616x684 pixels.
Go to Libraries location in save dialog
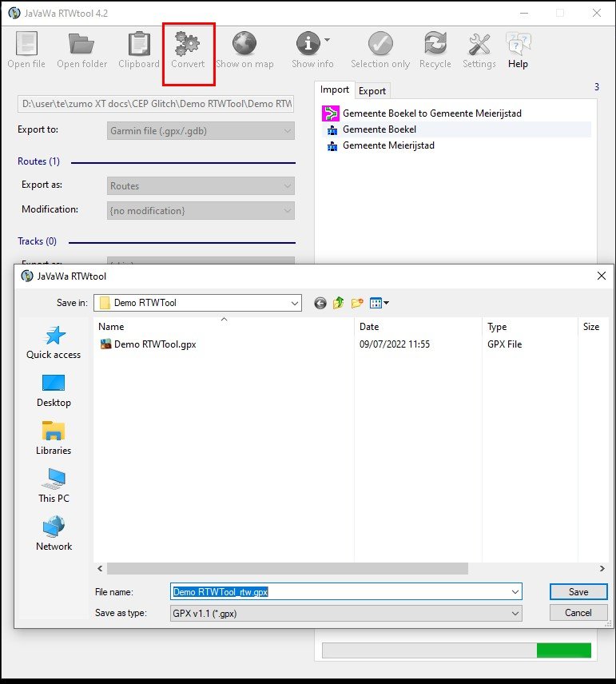coord(54,439)
